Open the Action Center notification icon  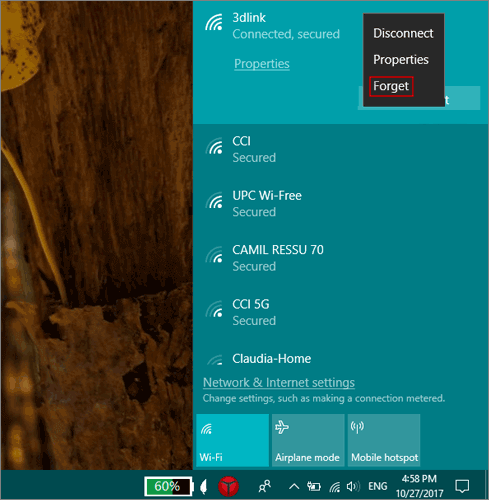[x=462, y=486]
